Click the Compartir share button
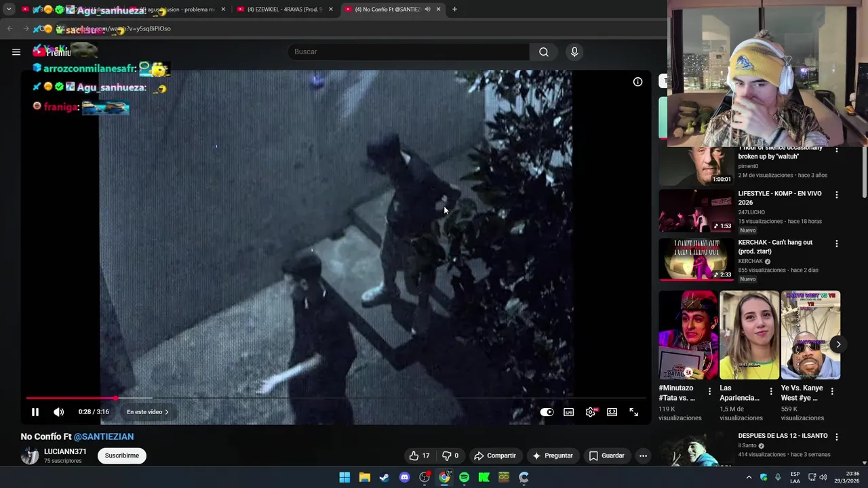Image resolution: width=868 pixels, height=488 pixels. click(495, 455)
